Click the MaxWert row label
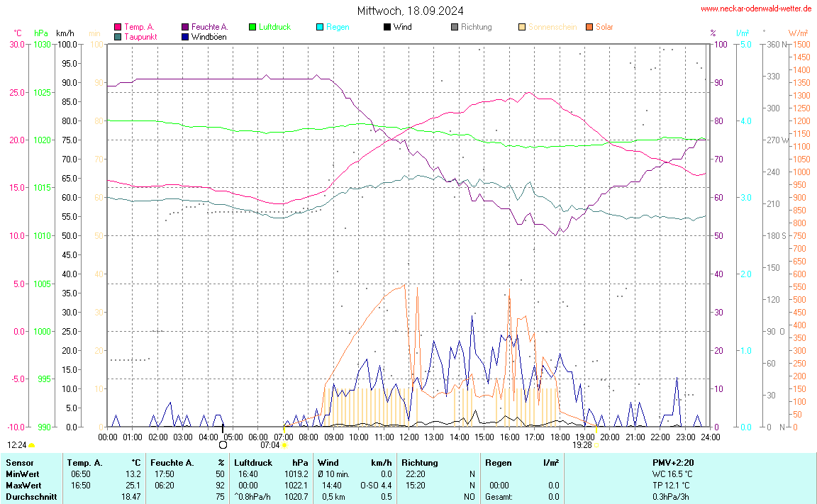This screenshot has width=817, height=504. [x=21, y=485]
